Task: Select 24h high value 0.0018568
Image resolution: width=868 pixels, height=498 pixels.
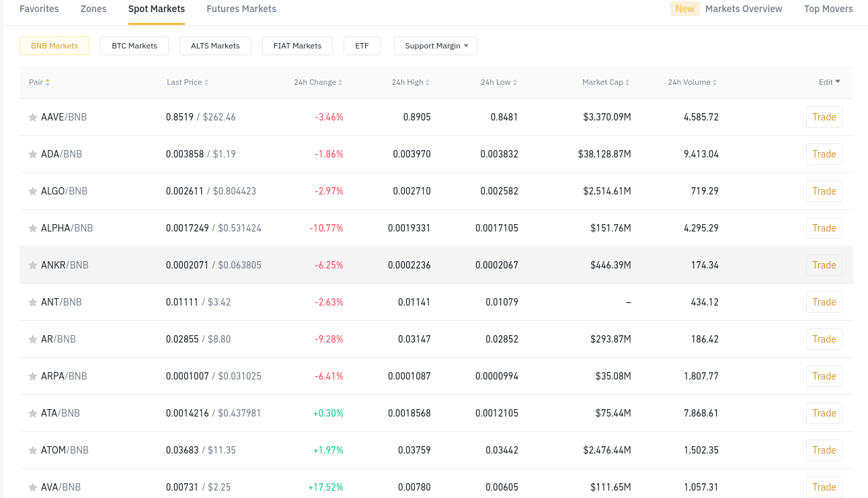Action: pyautogui.click(x=409, y=413)
